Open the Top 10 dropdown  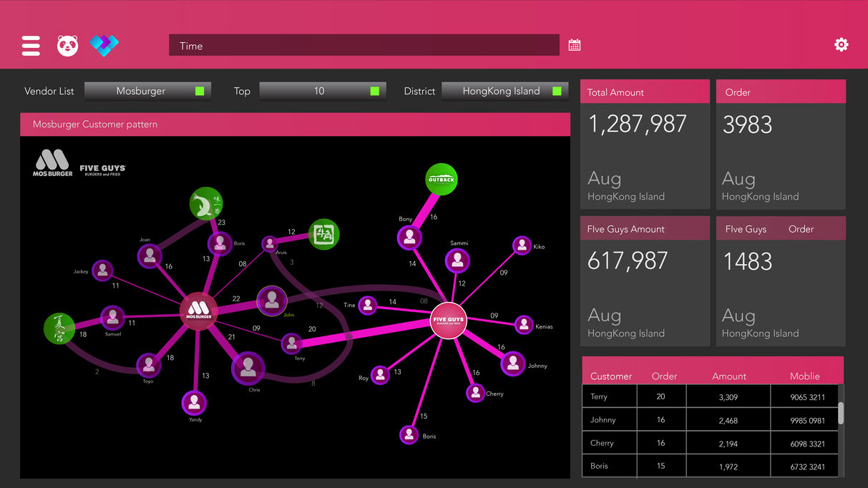[323, 91]
